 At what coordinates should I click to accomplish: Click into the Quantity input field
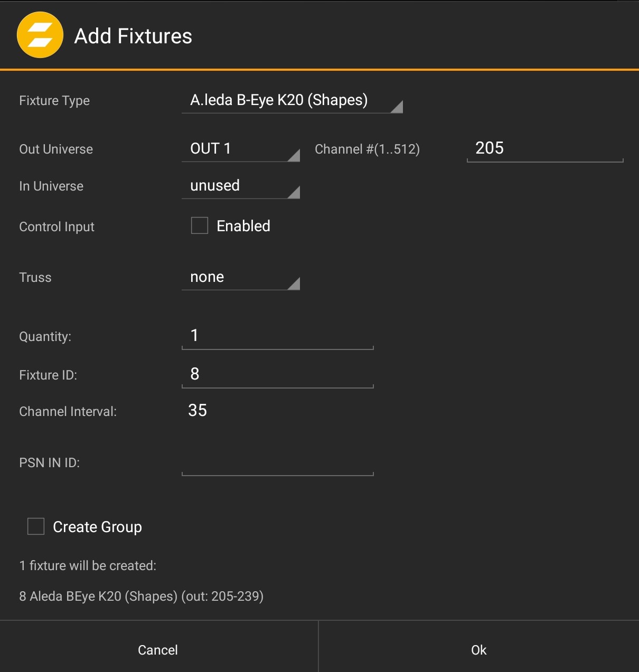click(x=277, y=336)
